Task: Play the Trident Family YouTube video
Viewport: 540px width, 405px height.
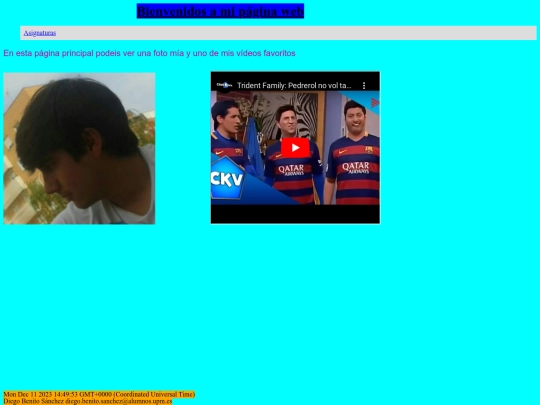Action: 295,148
